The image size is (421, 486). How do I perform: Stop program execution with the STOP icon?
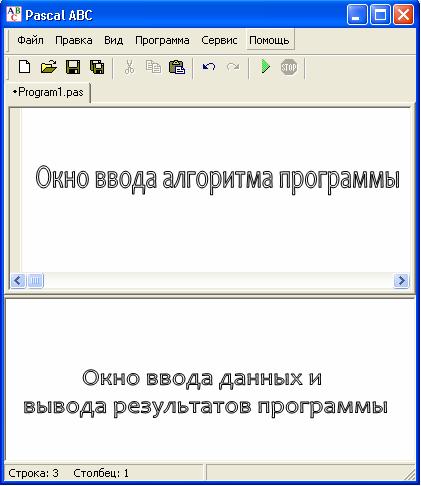click(x=289, y=67)
